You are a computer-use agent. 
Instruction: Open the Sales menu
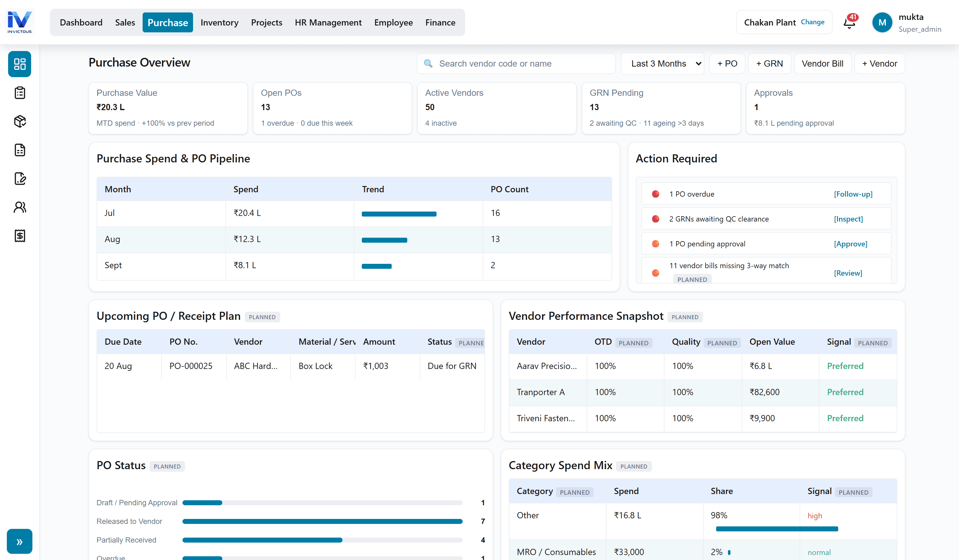[x=125, y=22]
